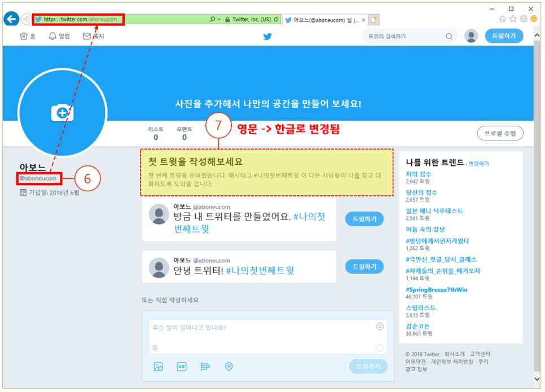Open the 일본 애니 덕후테스트 trend

coord(434,211)
